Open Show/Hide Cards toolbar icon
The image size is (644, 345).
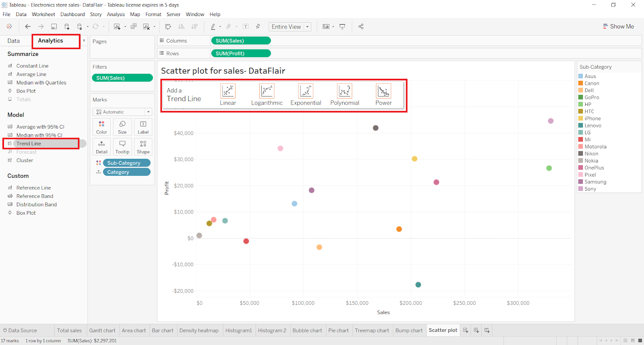[326, 27]
